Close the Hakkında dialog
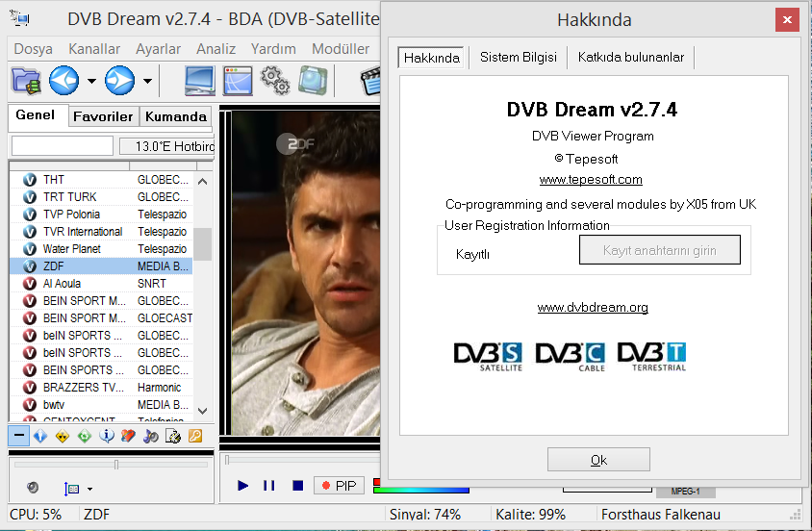This screenshot has height=531, width=812. coord(787,19)
